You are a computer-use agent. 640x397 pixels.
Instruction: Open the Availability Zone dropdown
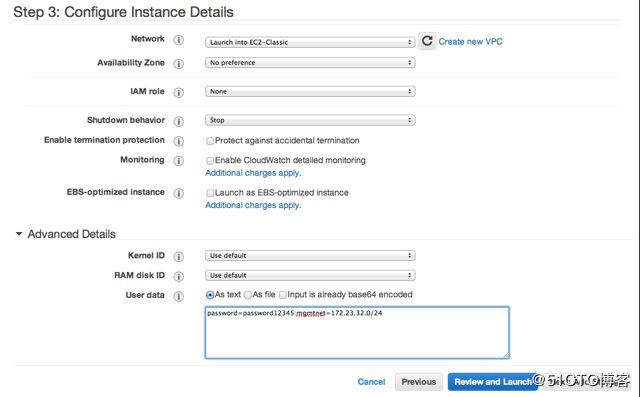310,63
